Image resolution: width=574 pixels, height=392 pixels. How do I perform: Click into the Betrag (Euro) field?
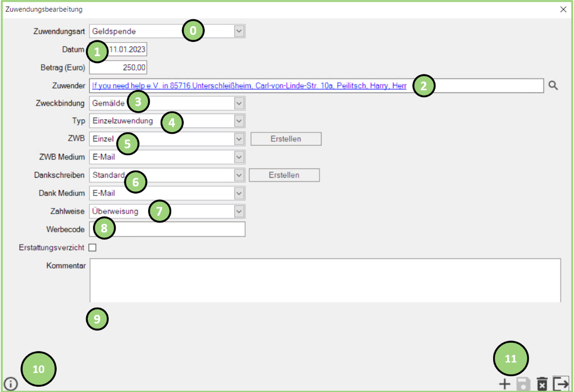pos(118,68)
